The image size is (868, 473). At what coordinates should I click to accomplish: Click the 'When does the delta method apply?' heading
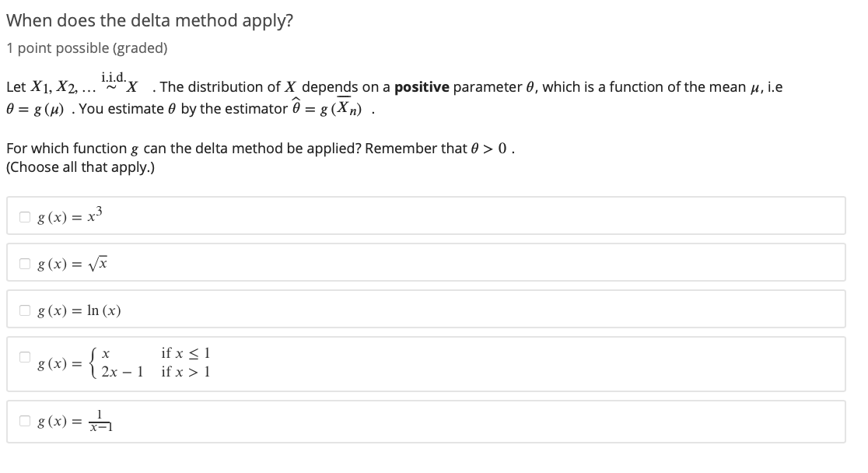[150, 20]
